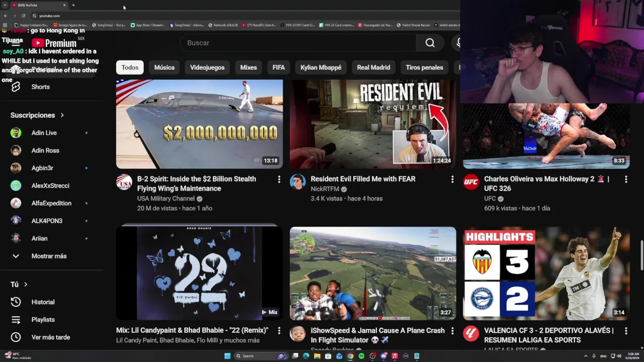Open the browser tab list dropdown

pyautogui.click(x=5, y=5)
